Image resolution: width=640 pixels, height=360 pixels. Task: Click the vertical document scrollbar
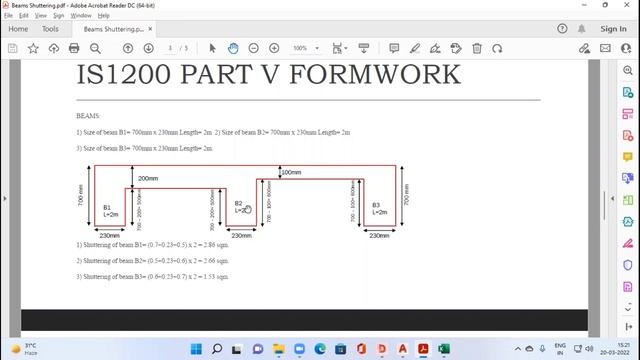pos(604,205)
